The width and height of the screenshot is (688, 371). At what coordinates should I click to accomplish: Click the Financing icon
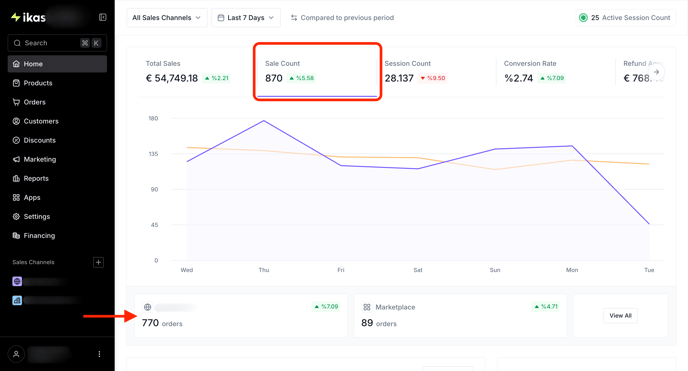[x=16, y=235]
